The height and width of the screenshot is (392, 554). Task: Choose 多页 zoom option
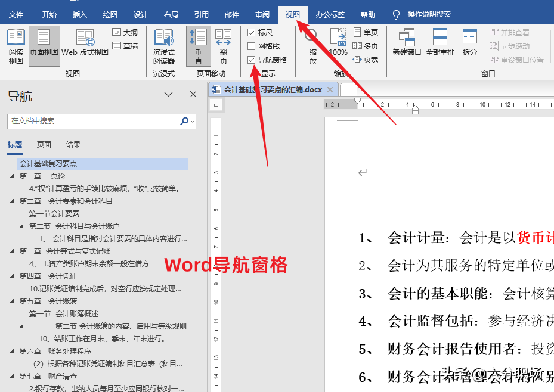pyautogui.click(x=366, y=46)
